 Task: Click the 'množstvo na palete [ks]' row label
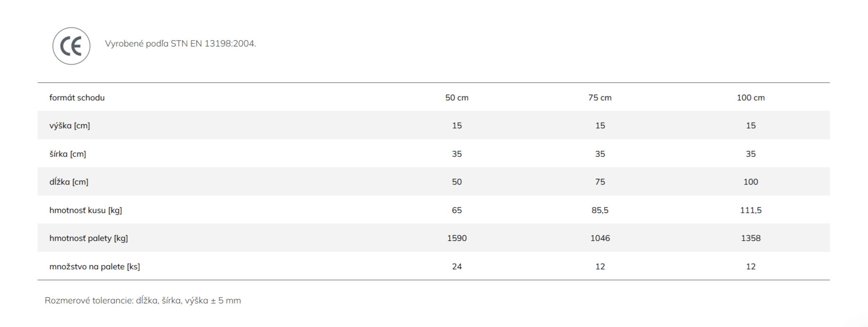click(95, 266)
